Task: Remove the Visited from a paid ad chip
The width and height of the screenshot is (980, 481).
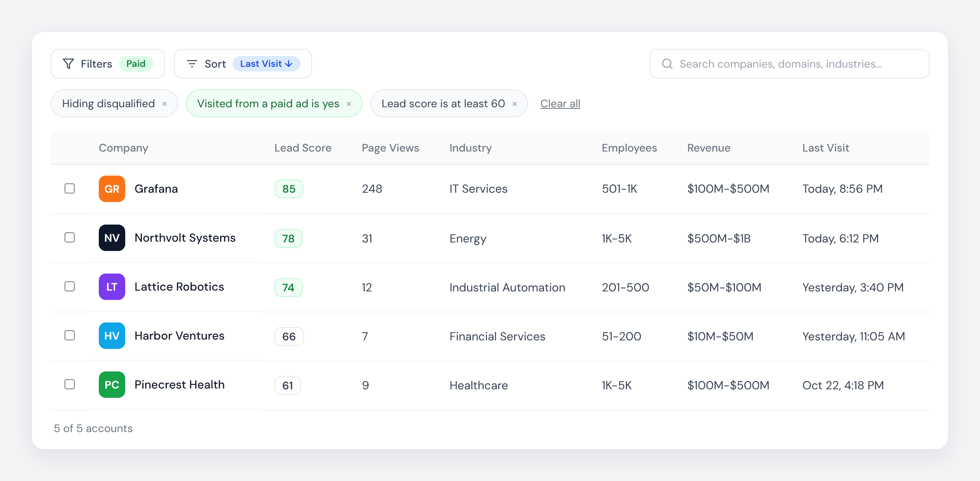Action: click(x=349, y=104)
